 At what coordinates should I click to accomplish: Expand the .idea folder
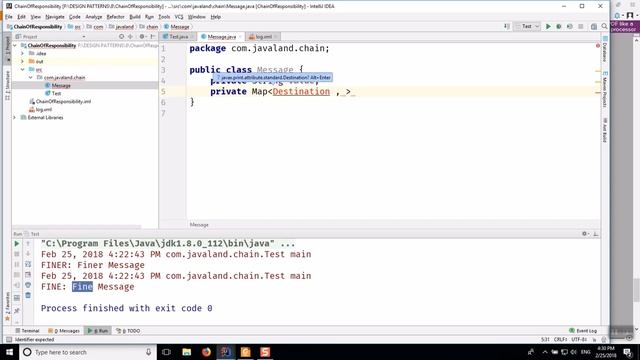click(23, 53)
